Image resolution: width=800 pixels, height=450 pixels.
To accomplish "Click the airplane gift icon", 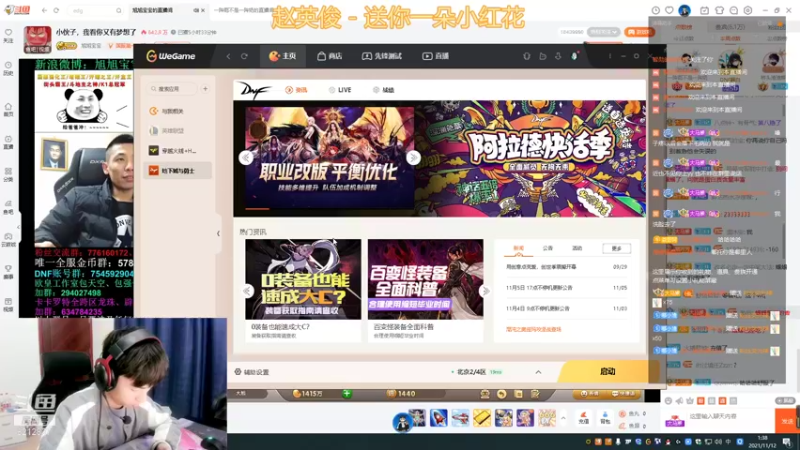I will (x=460, y=418).
